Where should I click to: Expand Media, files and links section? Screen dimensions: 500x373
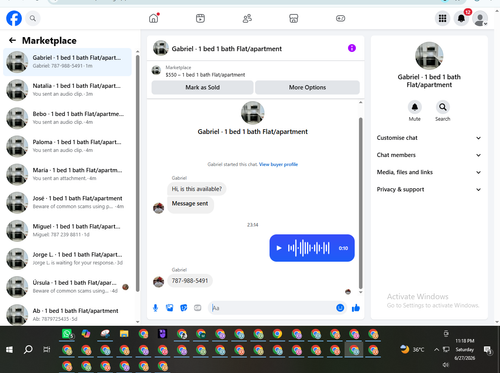point(429,172)
